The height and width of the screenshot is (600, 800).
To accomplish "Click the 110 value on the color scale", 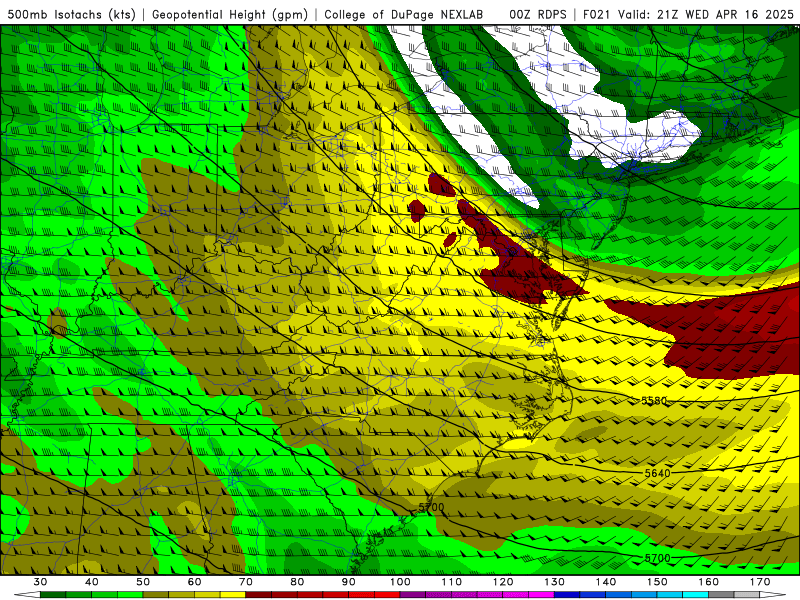I will tap(452, 582).
